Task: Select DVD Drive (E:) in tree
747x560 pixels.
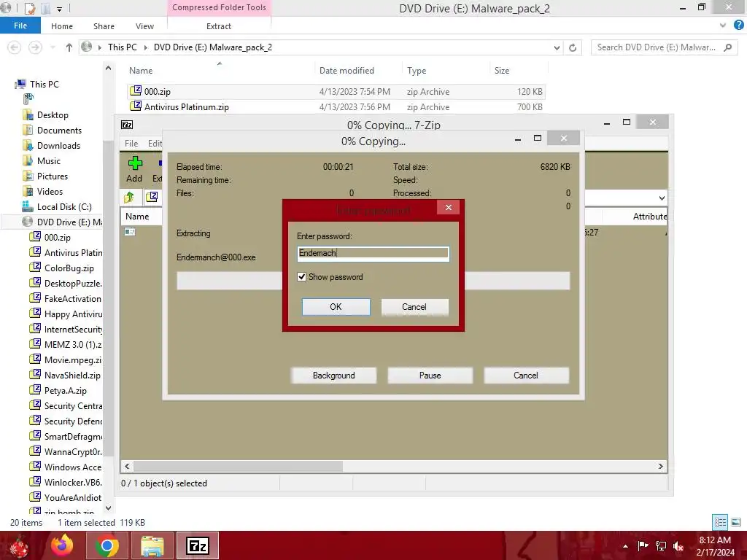Action: pyautogui.click(x=69, y=222)
